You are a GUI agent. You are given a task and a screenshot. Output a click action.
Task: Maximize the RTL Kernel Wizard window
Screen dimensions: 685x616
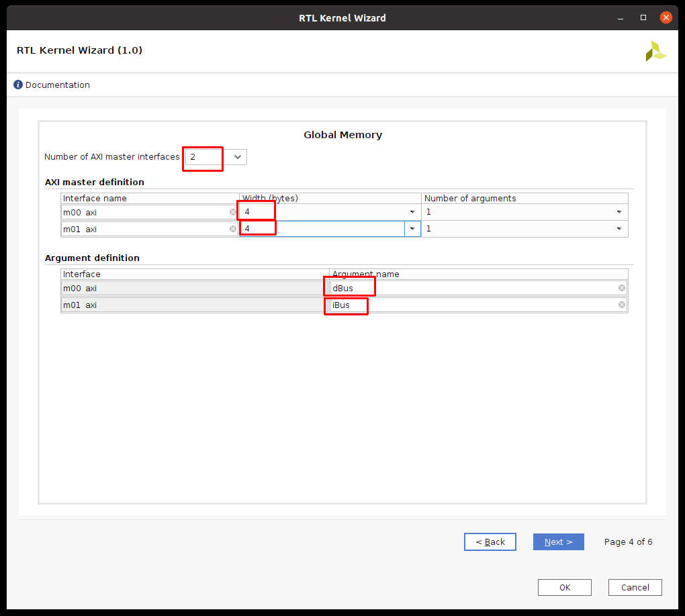click(643, 18)
